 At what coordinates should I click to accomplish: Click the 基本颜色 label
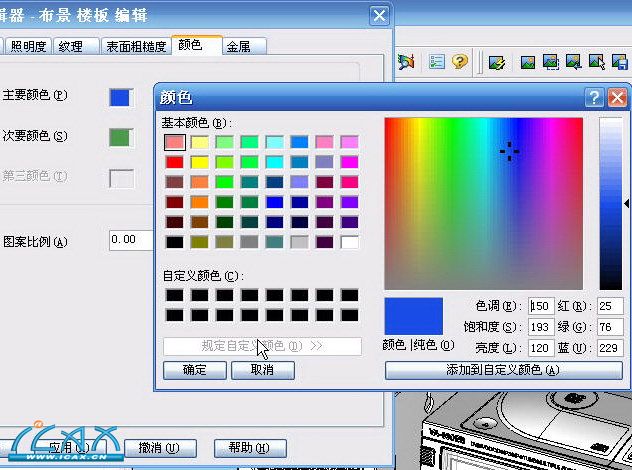197,123
